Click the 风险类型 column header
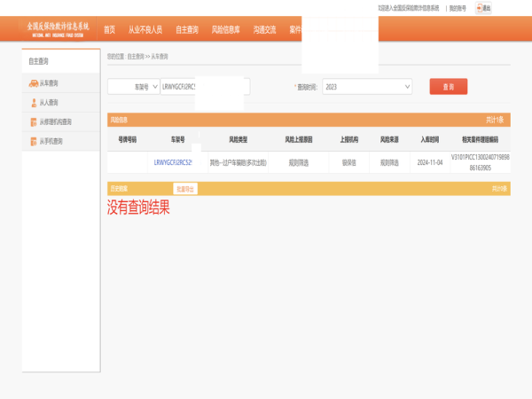This screenshot has width=532, height=399. coord(239,139)
